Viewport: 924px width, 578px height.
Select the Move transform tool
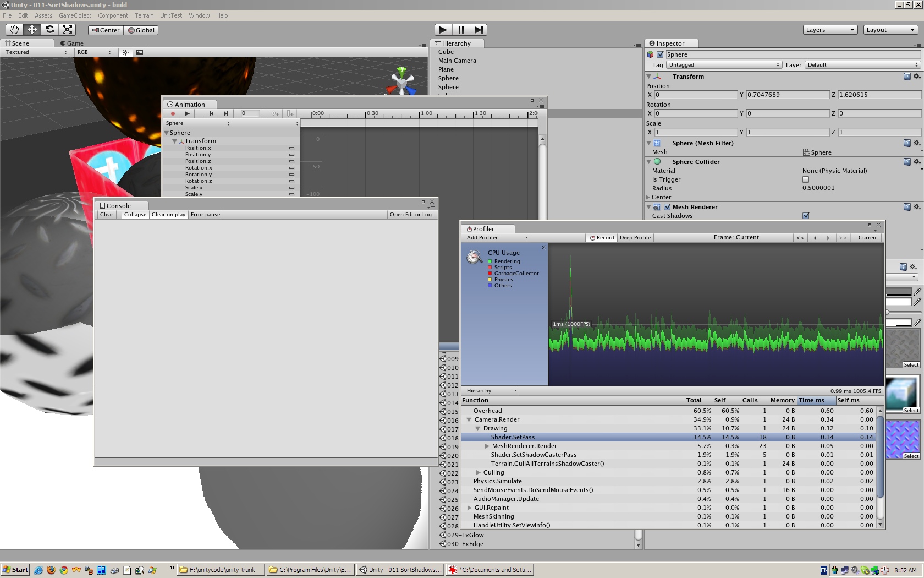[x=32, y=30]
